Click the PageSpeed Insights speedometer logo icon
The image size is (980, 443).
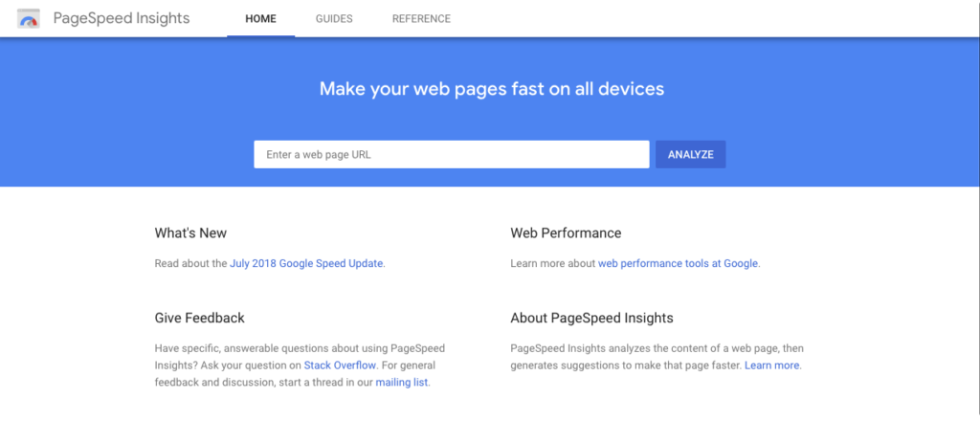click(x=28, y=19)
